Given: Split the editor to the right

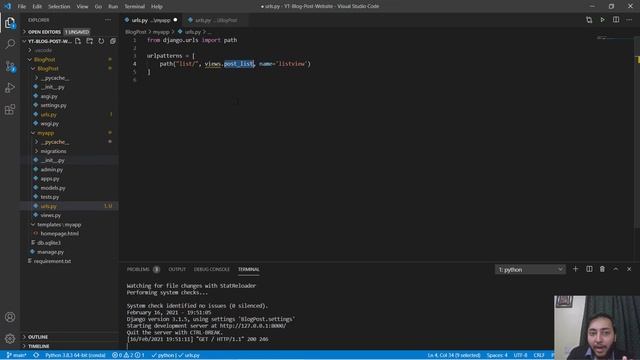Looking at the screenshot, I should tap(616, 20).
